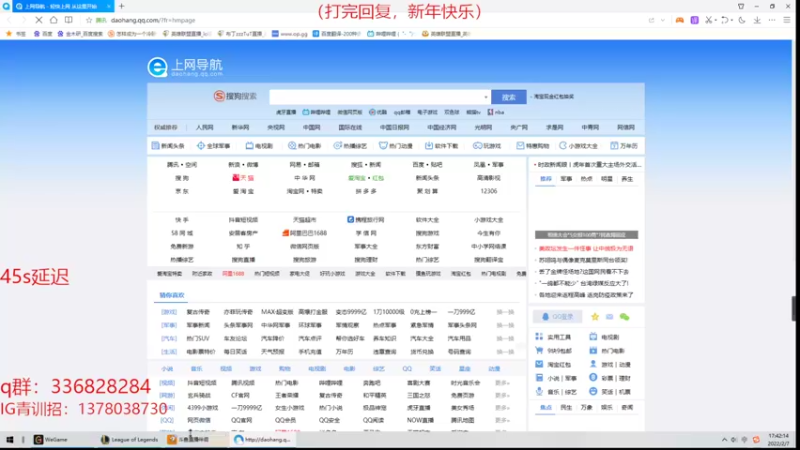Open the browser hamburger menu
This screenshot has height=450, width=800.
tap(787, 20)
